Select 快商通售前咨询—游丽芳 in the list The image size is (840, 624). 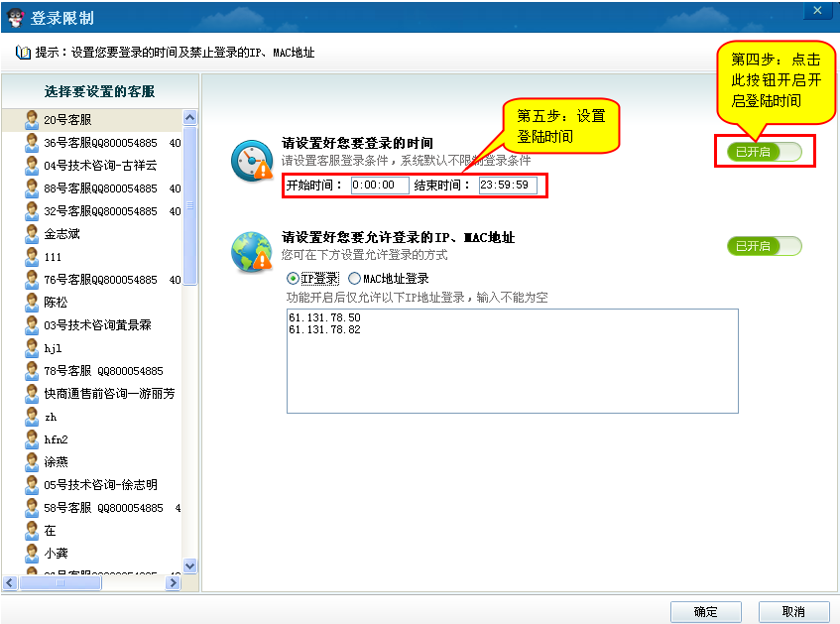(109, 394)
